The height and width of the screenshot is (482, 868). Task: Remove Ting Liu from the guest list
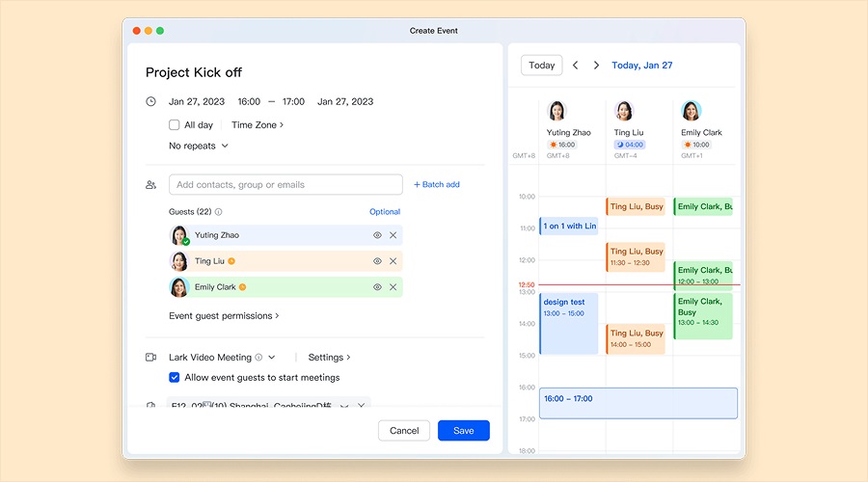tap(393, 261)
